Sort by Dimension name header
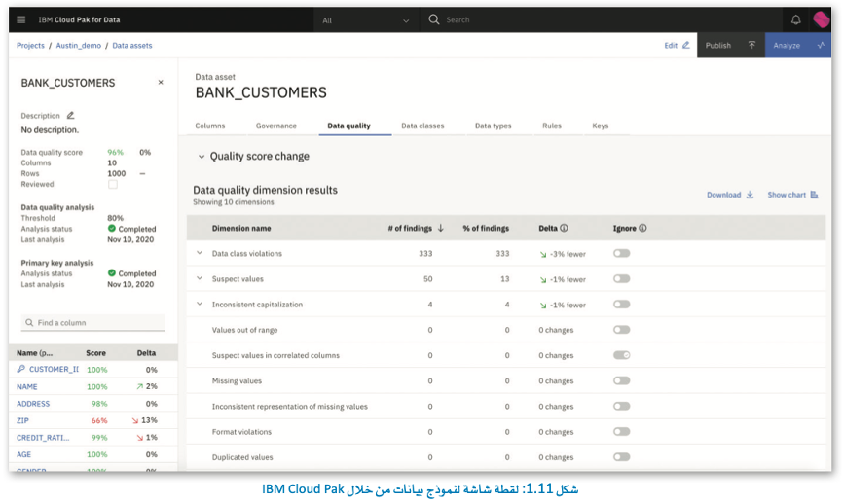The image size is (843, 504). (241, 228)
